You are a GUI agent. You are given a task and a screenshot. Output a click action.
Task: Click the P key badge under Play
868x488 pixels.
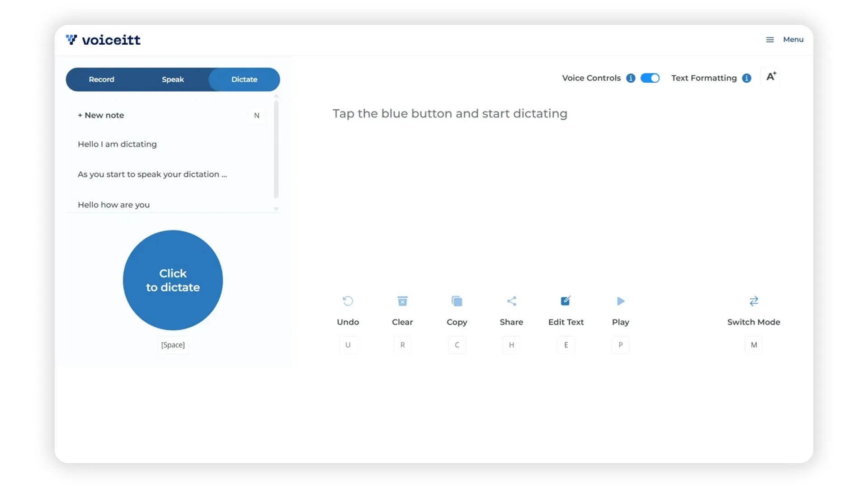tap(620, 345)
